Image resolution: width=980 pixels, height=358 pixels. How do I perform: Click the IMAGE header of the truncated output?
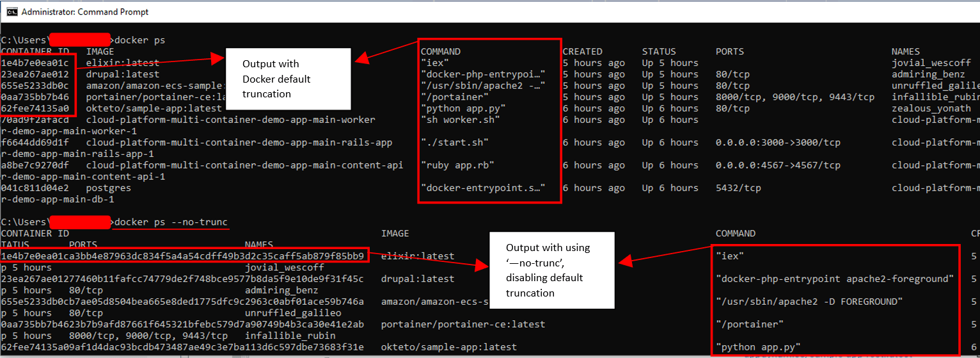[x=100, y=51]
